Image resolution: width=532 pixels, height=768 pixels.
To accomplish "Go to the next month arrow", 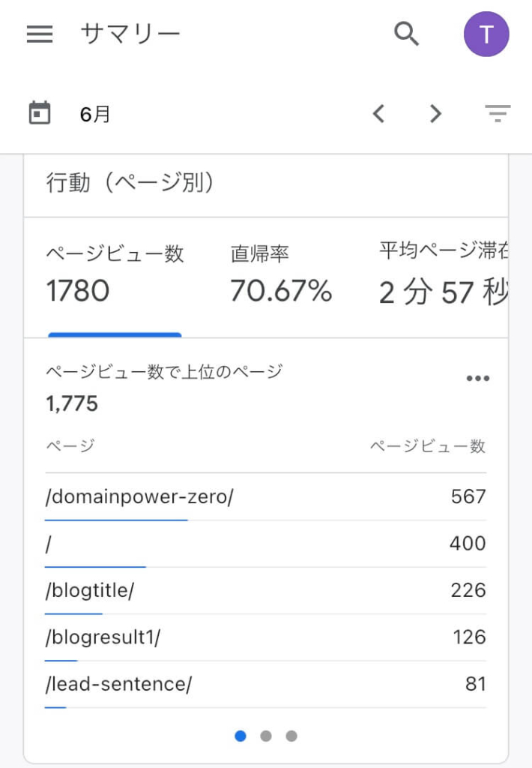I will pyautogui.click(x=435, y=114).
